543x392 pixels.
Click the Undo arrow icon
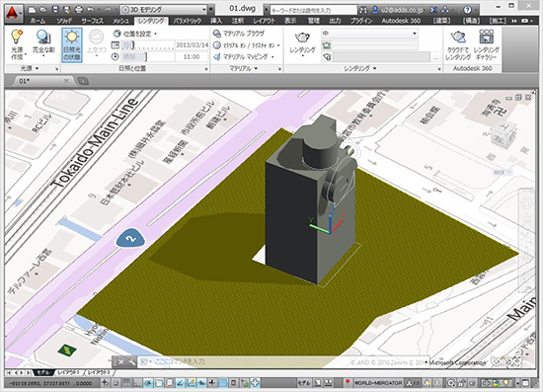[x=91, y=9]
